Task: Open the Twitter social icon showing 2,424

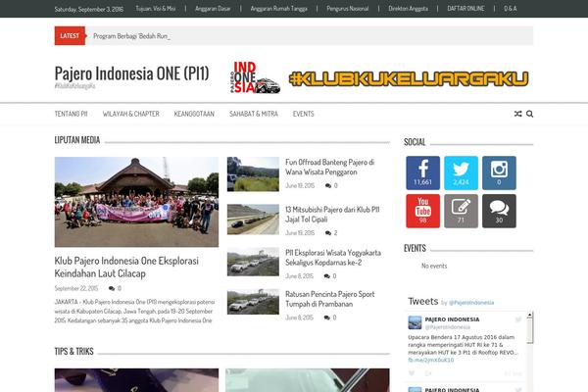Action: (461, 172)
